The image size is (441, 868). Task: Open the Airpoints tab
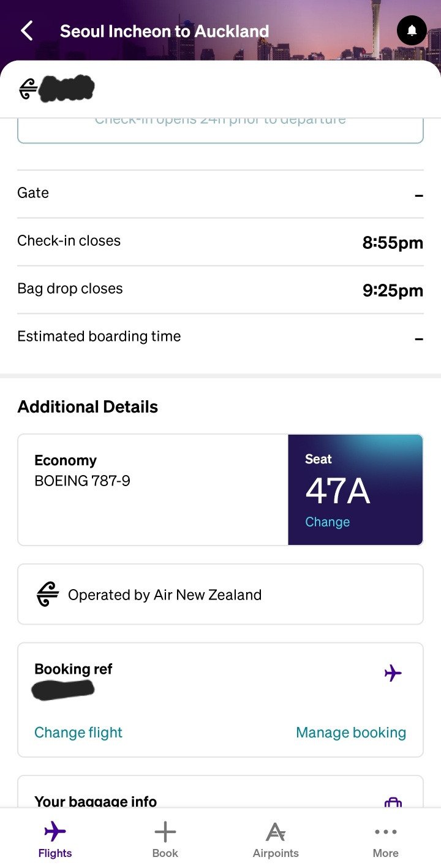click(276, 839)
